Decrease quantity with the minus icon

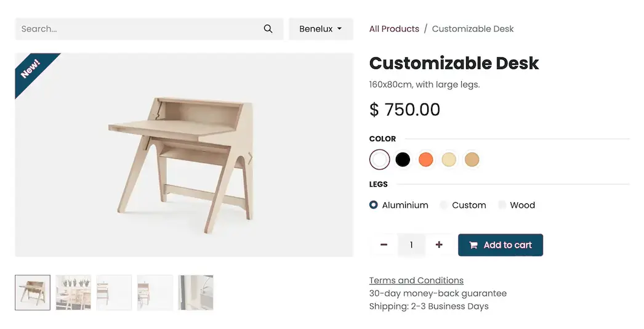pos(384,245)
